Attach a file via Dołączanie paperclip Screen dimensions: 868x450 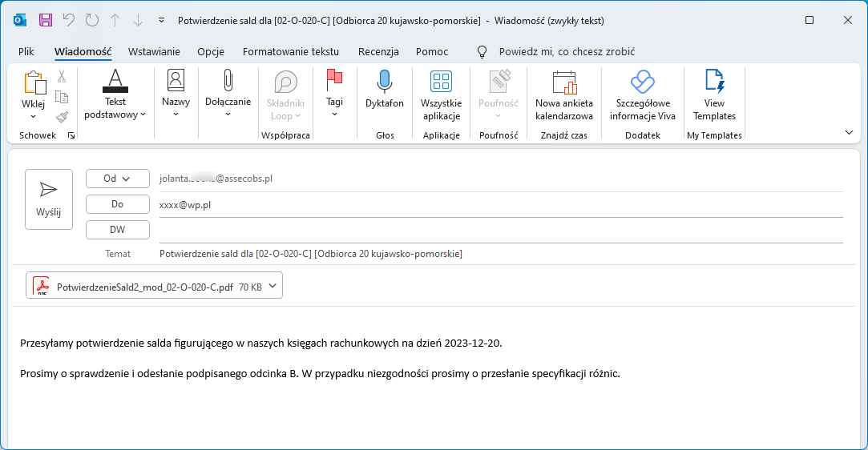click(228, 93)
